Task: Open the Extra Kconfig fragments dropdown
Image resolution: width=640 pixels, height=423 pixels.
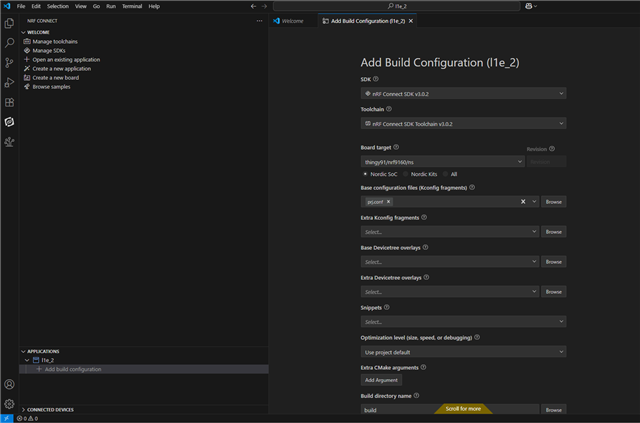Action: (x=450, y=232)
